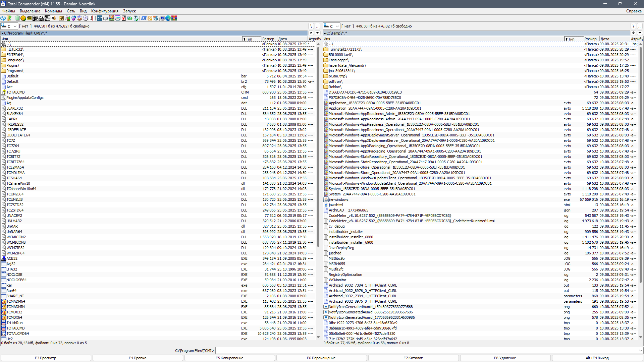Click the shortcut-arrow toolbar icon

pos(61,18)
